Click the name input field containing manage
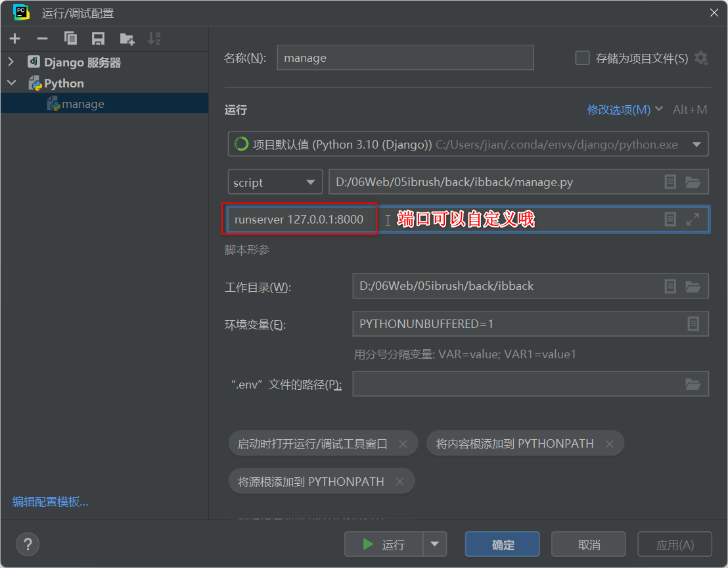 405,58
